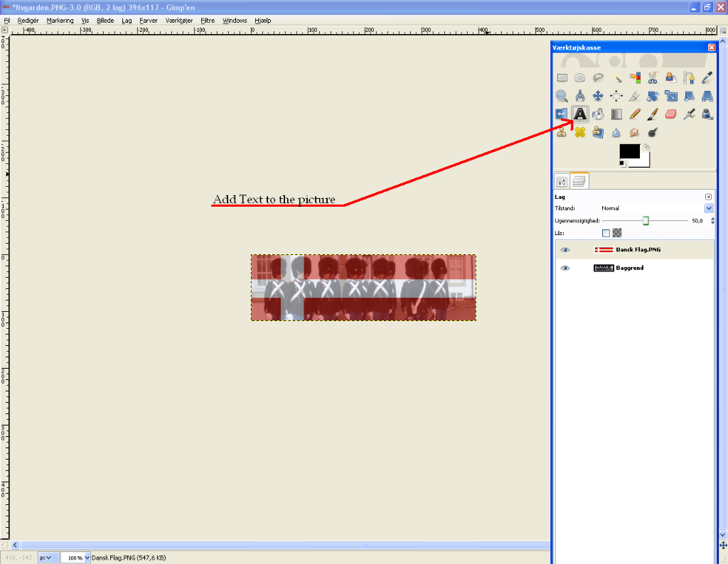Click the layer opacity slider handle
The image size is (728, 564).
pos(646,221)
